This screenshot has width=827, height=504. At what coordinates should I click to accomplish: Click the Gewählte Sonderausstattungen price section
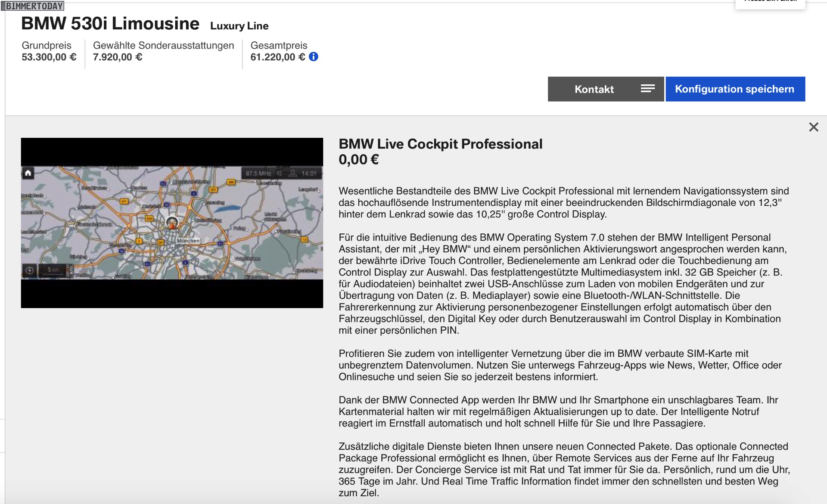(163, 52)
